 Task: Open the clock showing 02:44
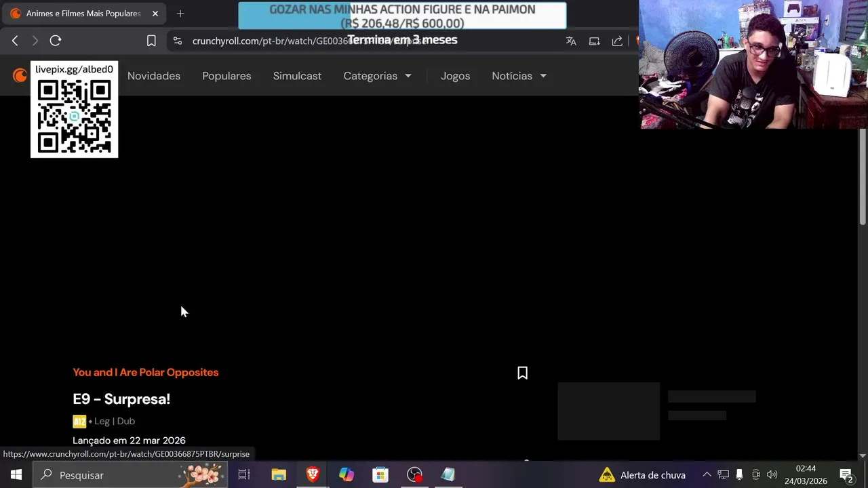click(x=806, y=475)
